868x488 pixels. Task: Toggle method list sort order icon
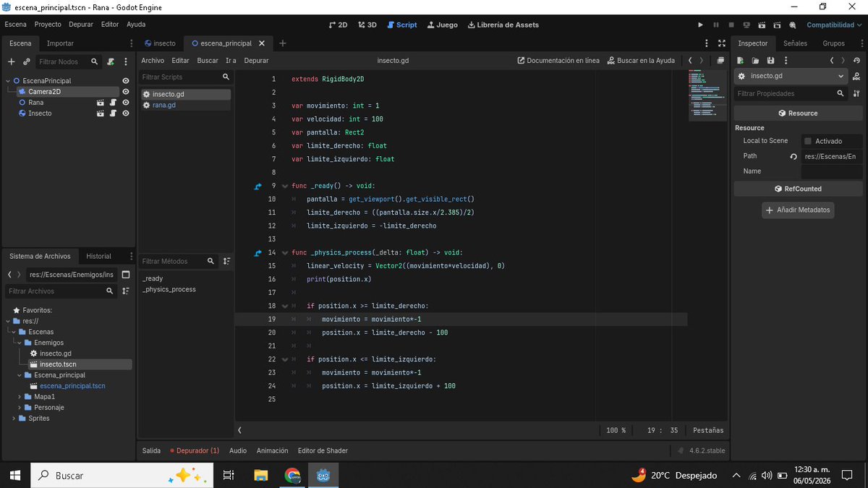[x=226, y=261]
